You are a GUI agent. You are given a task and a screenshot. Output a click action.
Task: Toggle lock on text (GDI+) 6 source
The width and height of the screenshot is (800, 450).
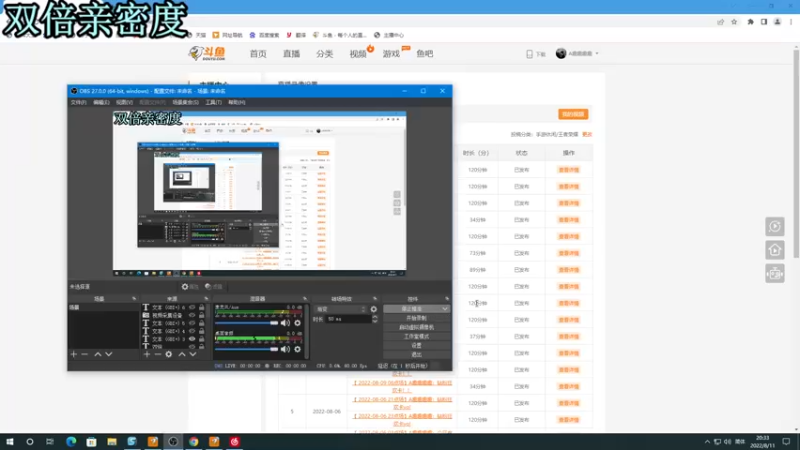point(202,308)
